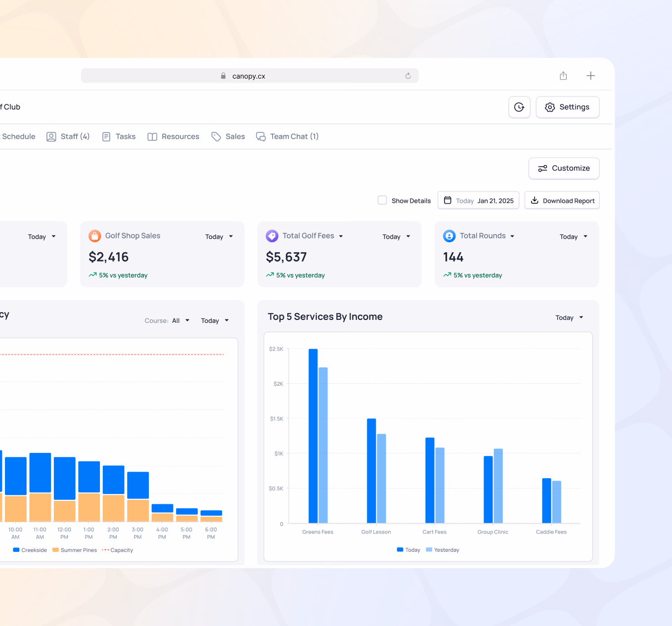Click the download arrow icon
Image resolution: width=672 pixels, height=626 pixels.
pyautogui.click(x=535, y=200)
